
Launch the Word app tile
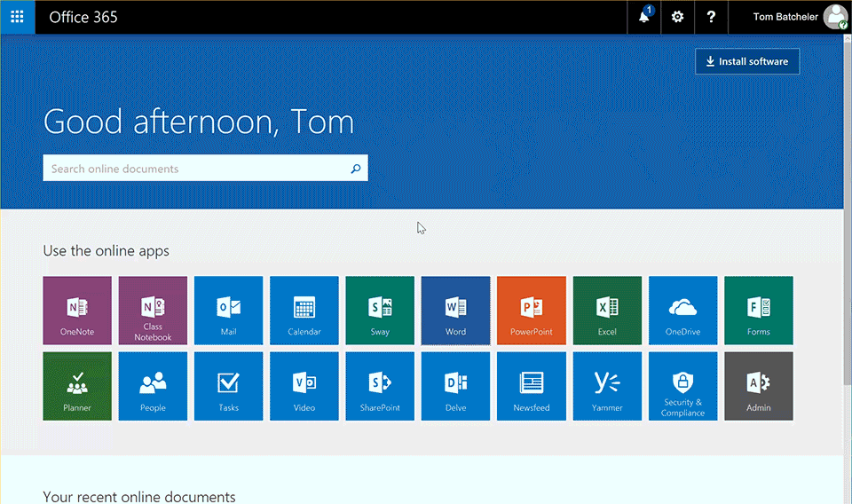(x=455, y=310)
